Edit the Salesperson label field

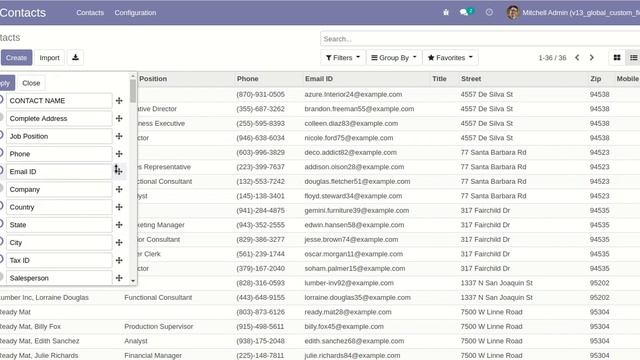pos(59,278)
